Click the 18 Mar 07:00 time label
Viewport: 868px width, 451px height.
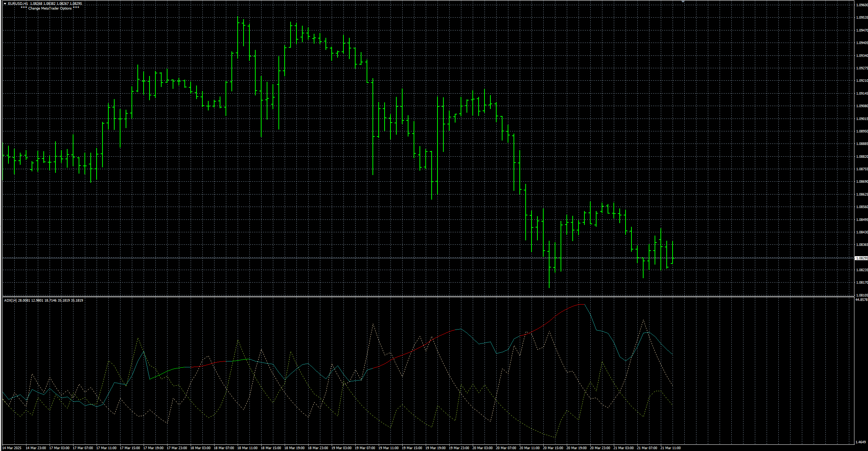coord(224,448)
